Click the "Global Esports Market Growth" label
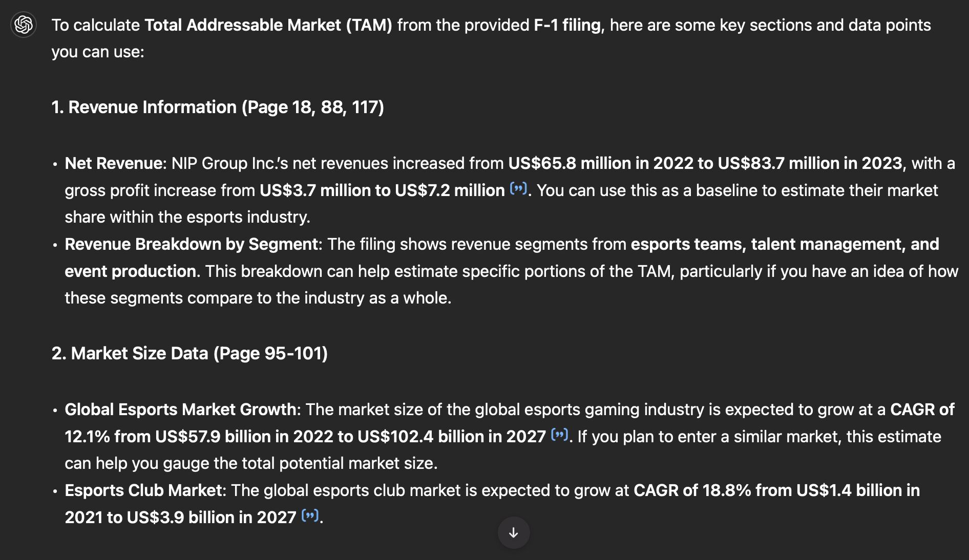 pos(180,410)
